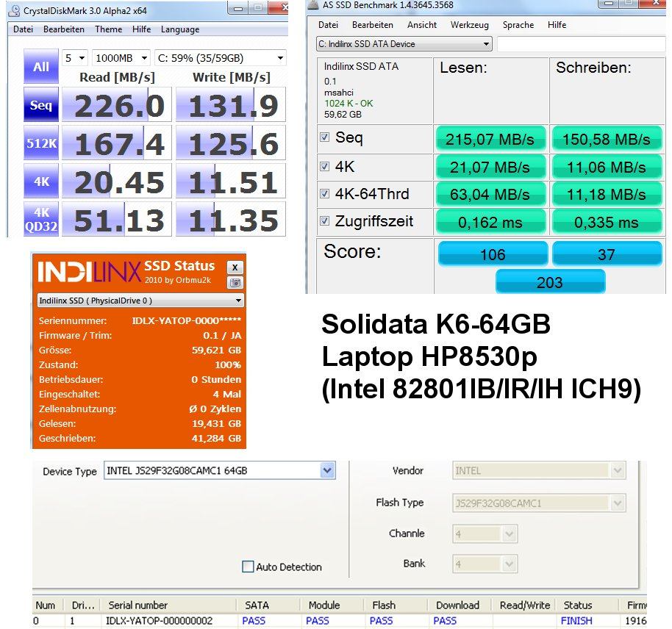The image size is (672, 629).
Task: Click the read score 106
Action: point(493,254)
